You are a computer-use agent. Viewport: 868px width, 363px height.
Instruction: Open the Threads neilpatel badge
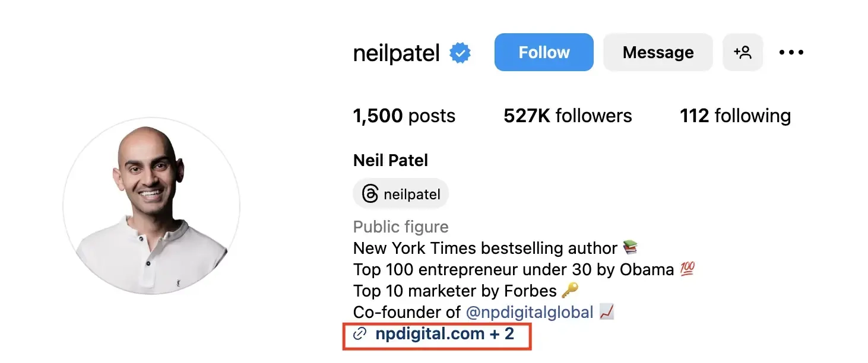401,194
